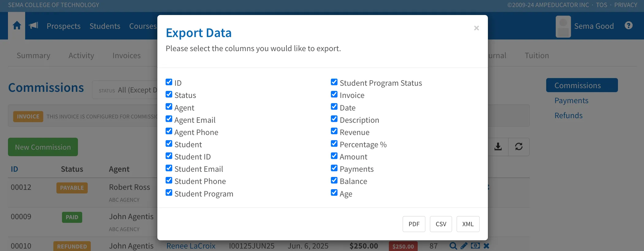The height and width of the screenshot is (251, 644).
Task: Open the TOS link
Action: pyautogui.click(x=601, y=5)
